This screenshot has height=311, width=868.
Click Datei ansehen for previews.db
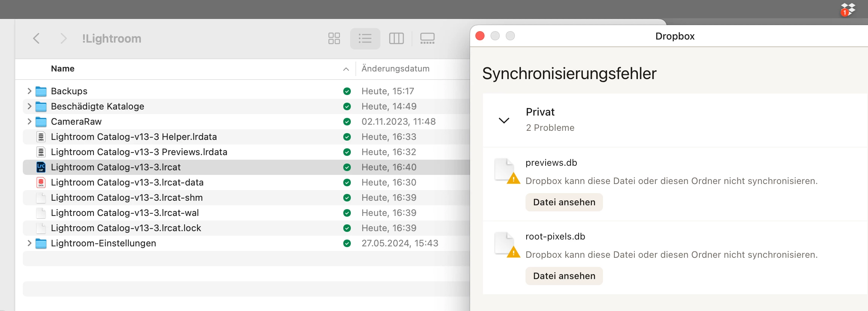[564, 202]
